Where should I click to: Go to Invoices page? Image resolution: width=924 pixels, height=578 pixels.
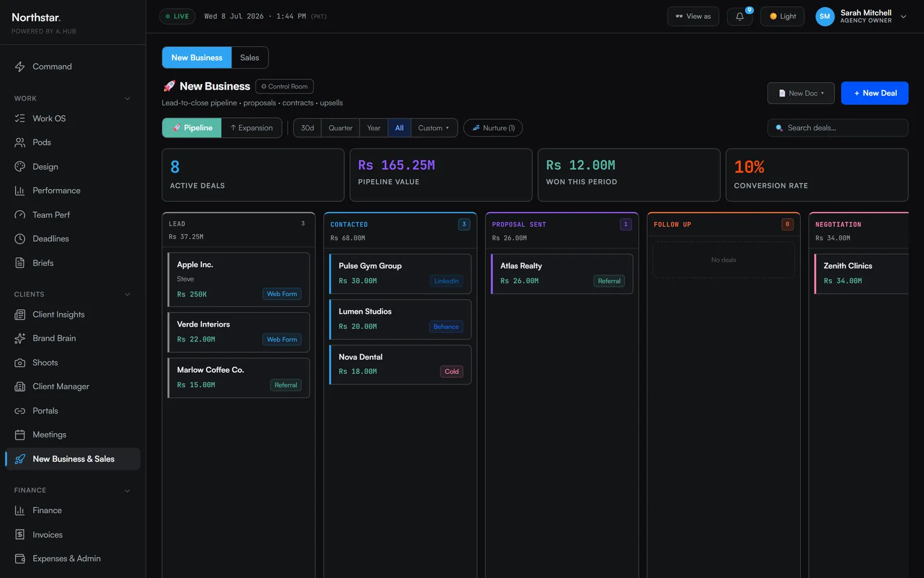(x=73, y=535)
